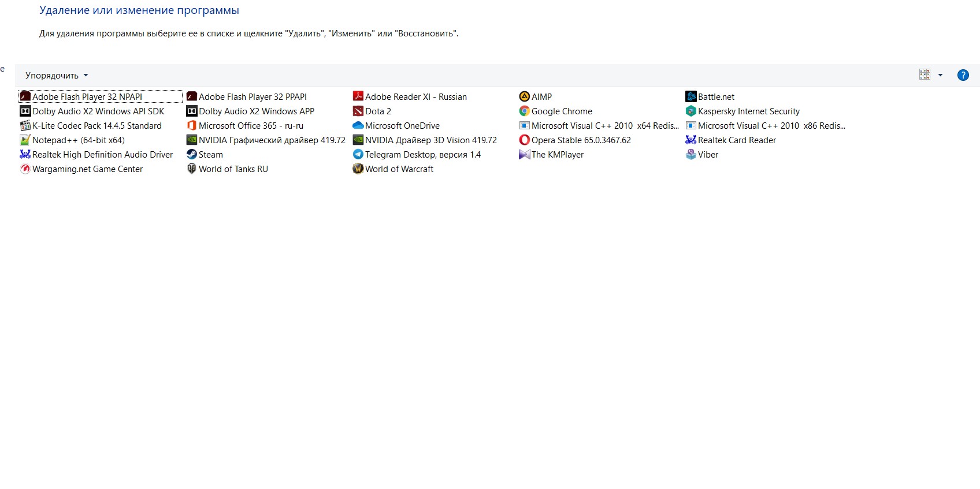Select the text Adobe Reader XI - Russian
Viewport: 980px width, 489px height.
tap(416, 97)
